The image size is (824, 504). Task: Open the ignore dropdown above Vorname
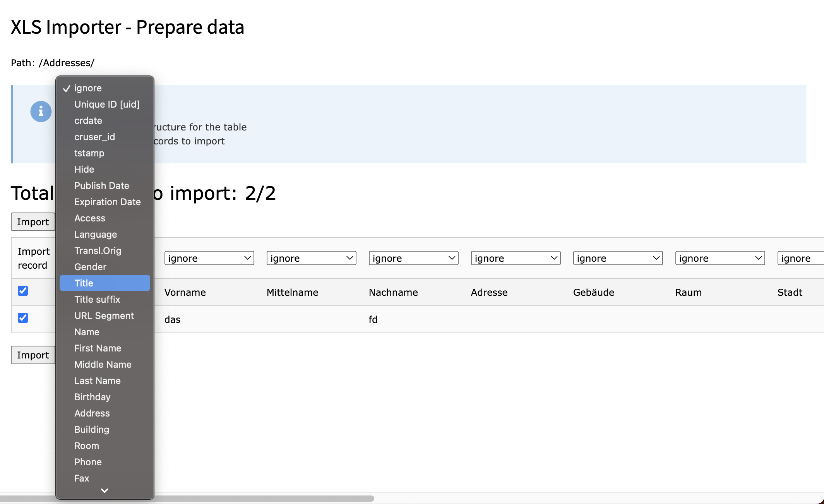point(209,258)
